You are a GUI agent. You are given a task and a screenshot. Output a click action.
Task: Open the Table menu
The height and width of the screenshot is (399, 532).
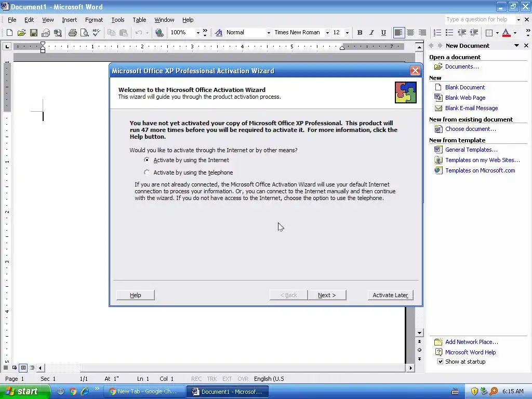[x=139, y=20]
